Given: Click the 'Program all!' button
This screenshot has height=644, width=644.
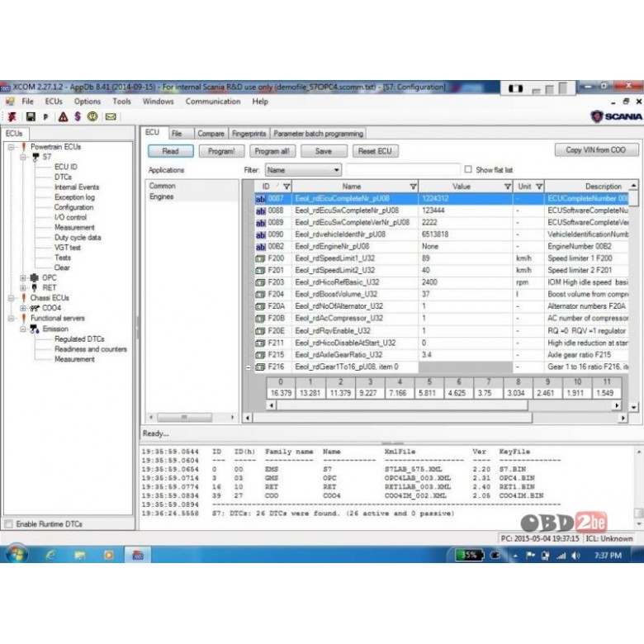Looking at the screenshot, I should coord(272,151).
